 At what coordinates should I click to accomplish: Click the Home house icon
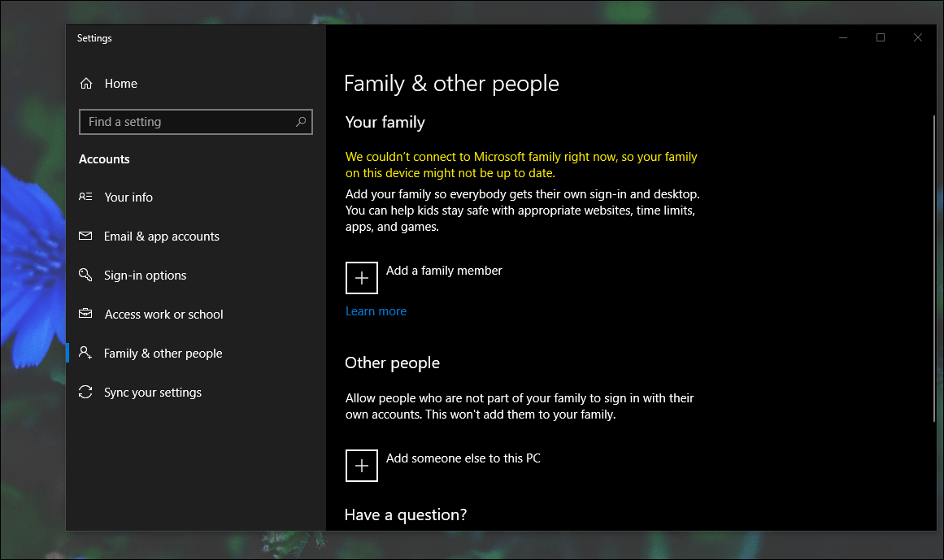[x=86, y=84]
